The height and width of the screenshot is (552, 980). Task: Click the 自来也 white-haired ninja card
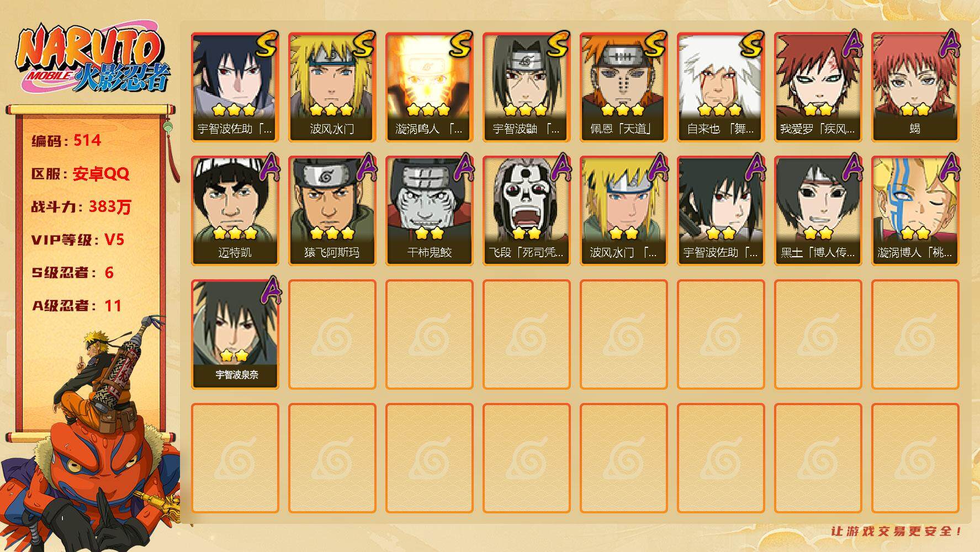point(721,87)
